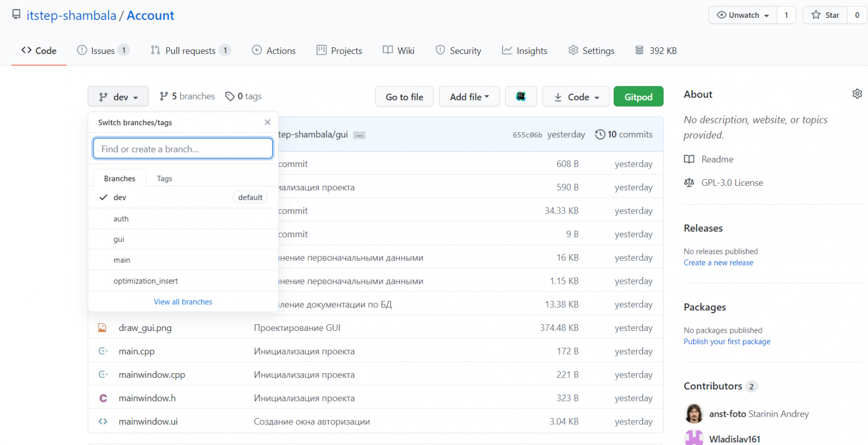868x445 pixels.
Task: Open the About section settings gear
Action: click(x=857, y=93)
